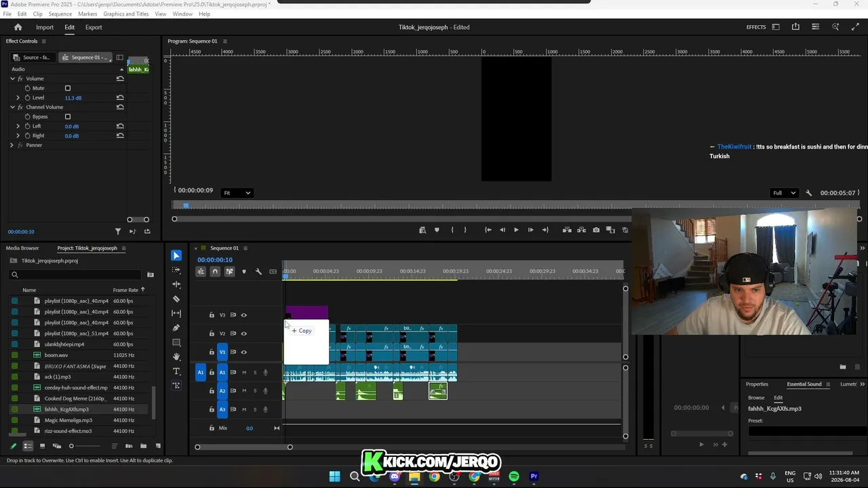Select the Selection tool arrow

[x=176, y=256]
